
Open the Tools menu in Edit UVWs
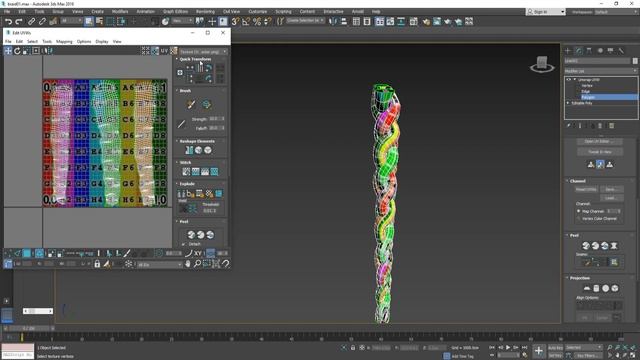tap(47, 42)
